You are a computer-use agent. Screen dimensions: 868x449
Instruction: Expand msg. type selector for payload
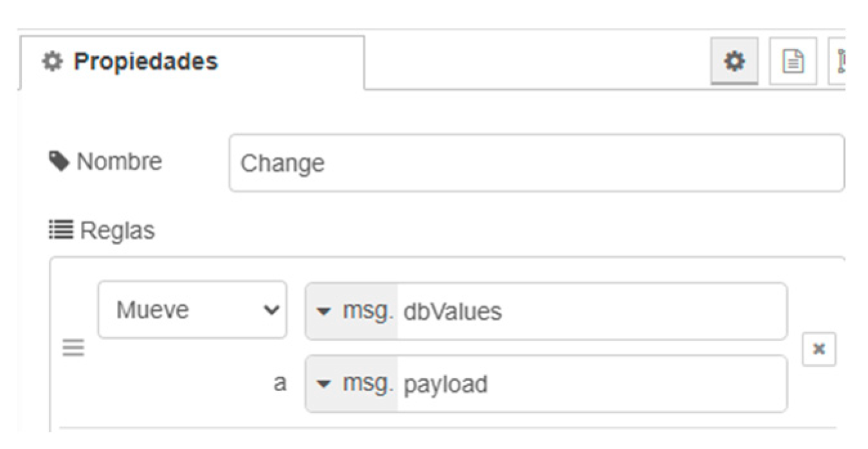352,384
